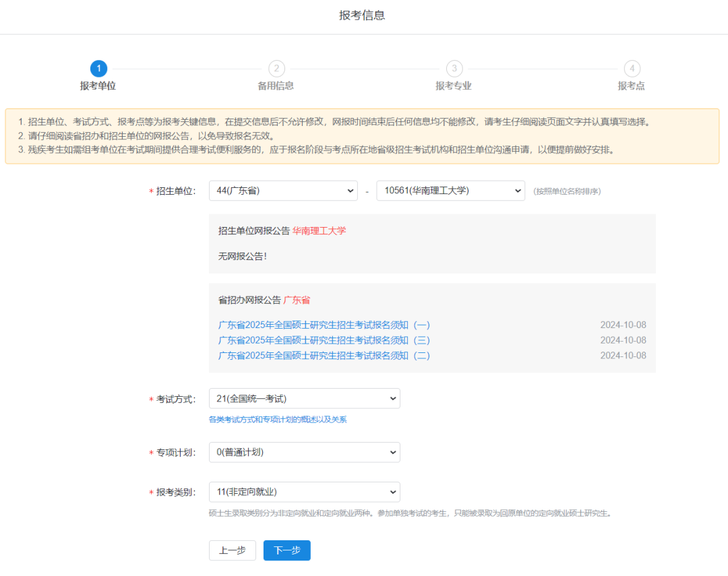
Task: Open 各类考试方式和专项计划的概述以及关系 link
Action: tap(278, 420)
